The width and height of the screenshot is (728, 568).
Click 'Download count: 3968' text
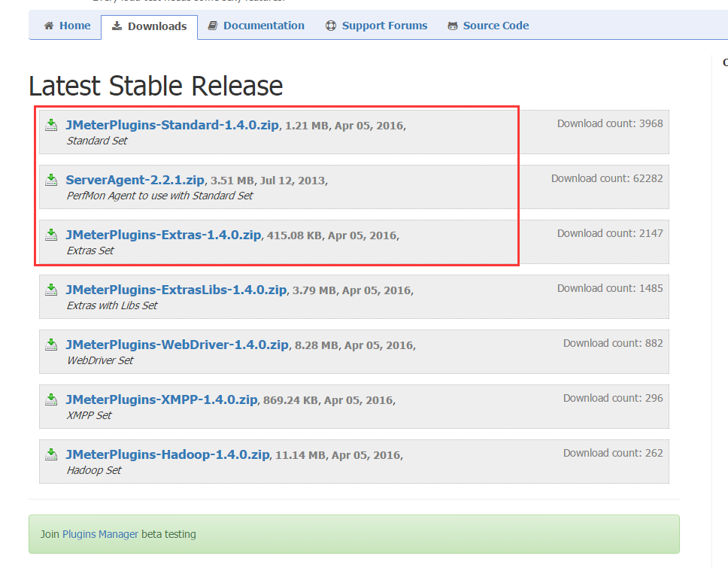pyautogui.click(x=610, y=123)
